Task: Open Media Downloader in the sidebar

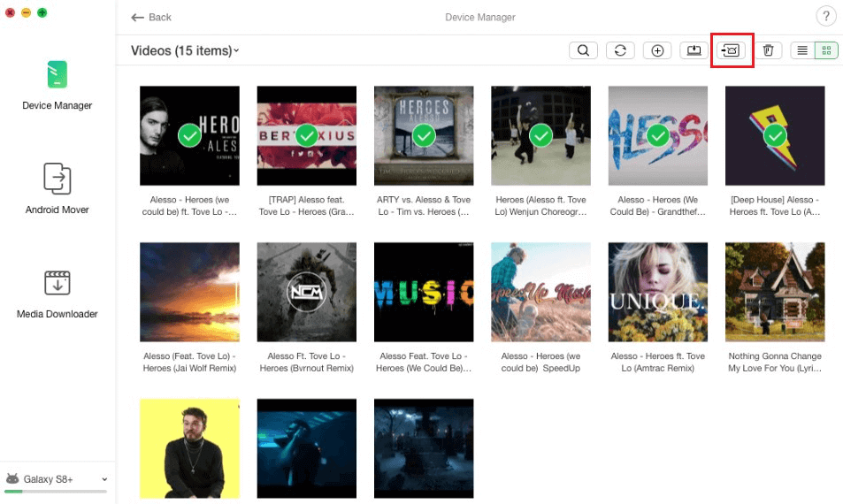Action: tap(57, 294)
